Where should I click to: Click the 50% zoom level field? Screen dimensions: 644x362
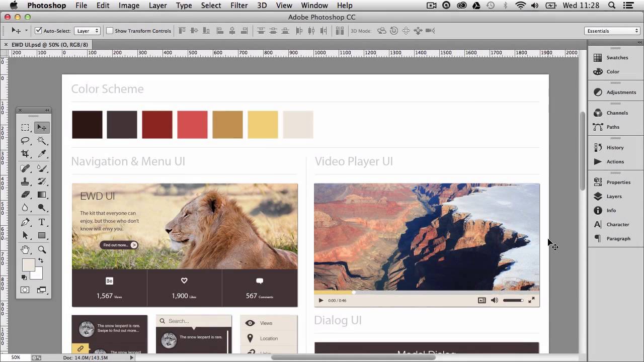click(x=16, y=357)
